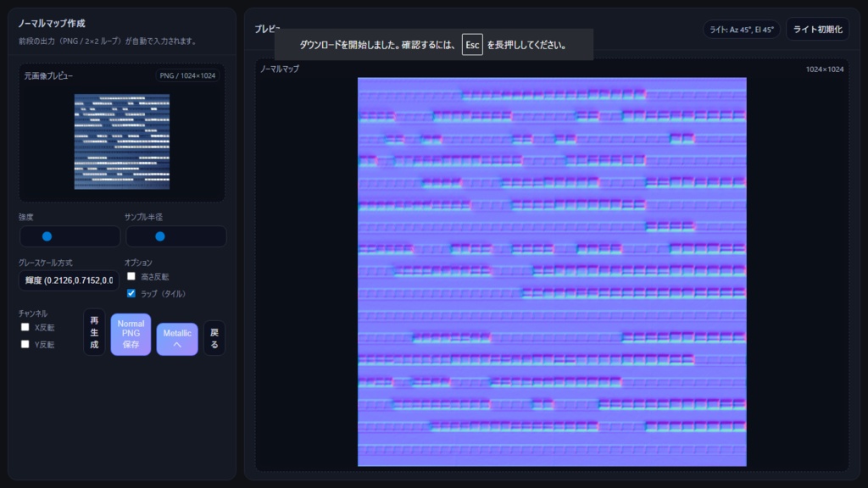Click the light angle badge Az 45°, El 45°

(x=741, y=28)
